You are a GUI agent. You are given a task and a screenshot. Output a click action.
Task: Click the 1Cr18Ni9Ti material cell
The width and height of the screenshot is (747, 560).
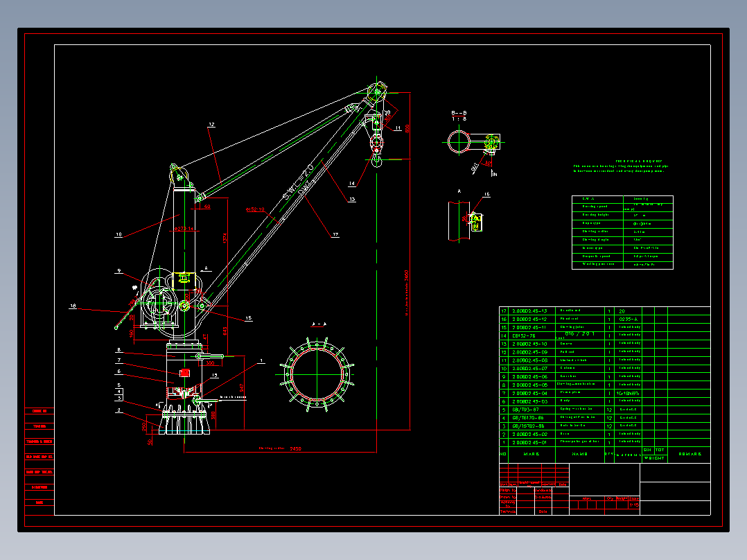pos(628,393)
